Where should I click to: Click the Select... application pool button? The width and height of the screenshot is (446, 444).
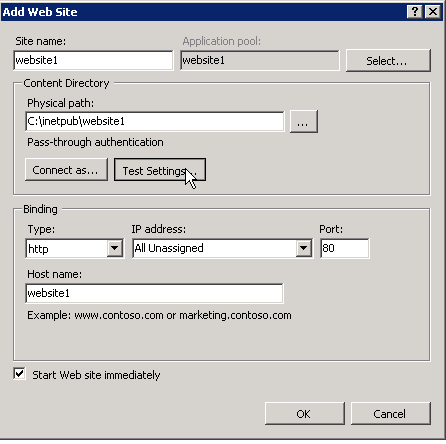pyautogui.click(x=388, y=61)
